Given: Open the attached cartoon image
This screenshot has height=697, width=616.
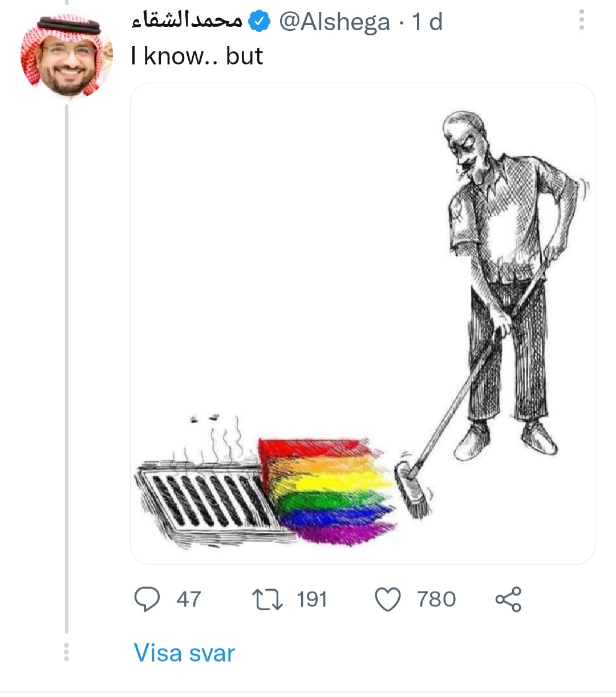Looking at the screenshot, I should (363, 324).
